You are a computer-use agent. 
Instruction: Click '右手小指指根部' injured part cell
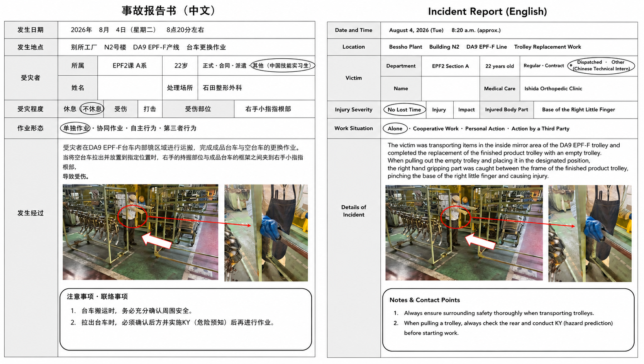tap(275, 109)
